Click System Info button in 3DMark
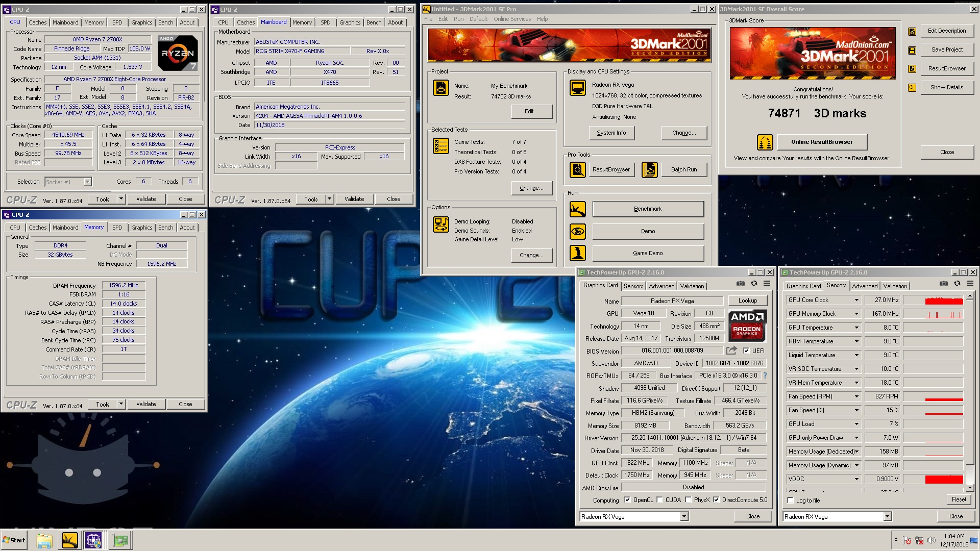Image resolution: width=980 pixels, height=551 pixels. coord(611,133)
